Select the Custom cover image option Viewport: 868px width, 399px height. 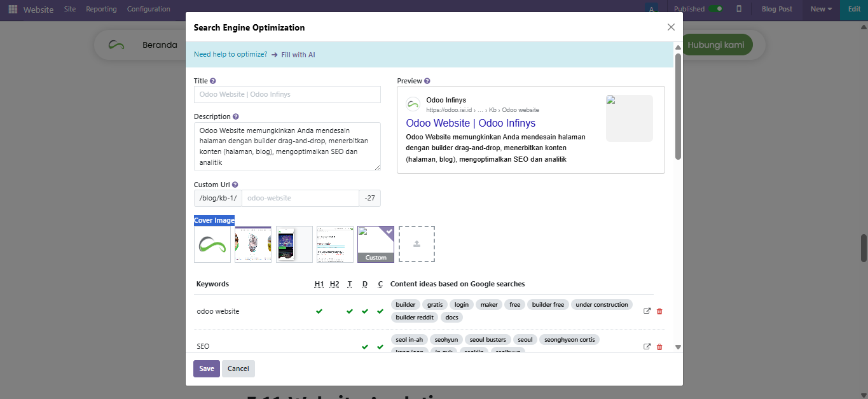tap(376, 244)
